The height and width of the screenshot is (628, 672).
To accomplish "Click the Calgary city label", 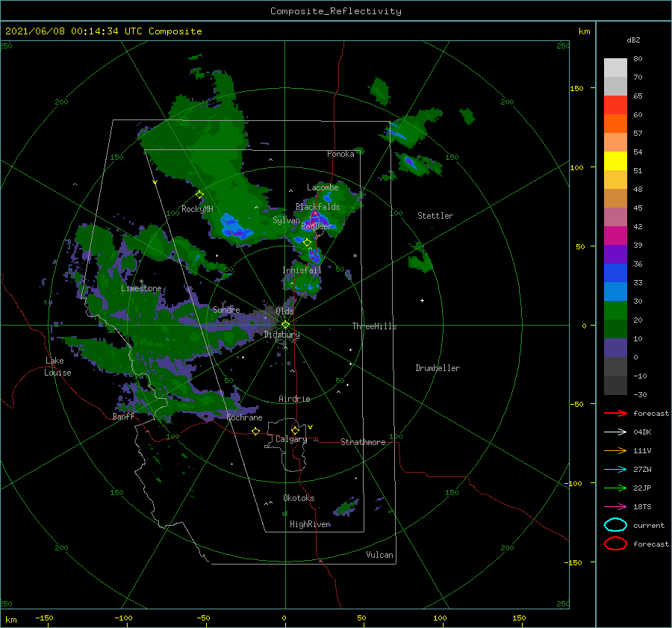I will pyautogui.click(x=291, y=439).
